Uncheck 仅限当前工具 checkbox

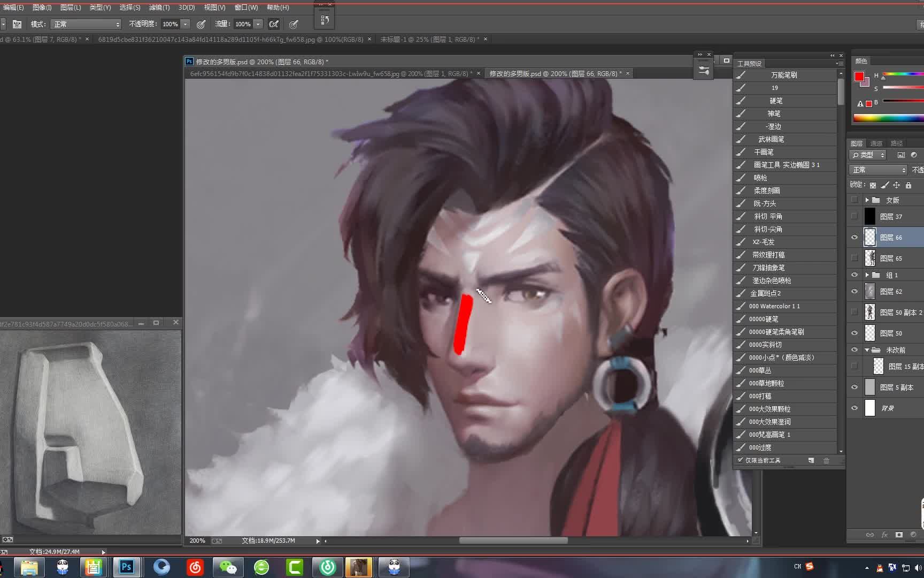pyautogui.click(x=740, y=460)
